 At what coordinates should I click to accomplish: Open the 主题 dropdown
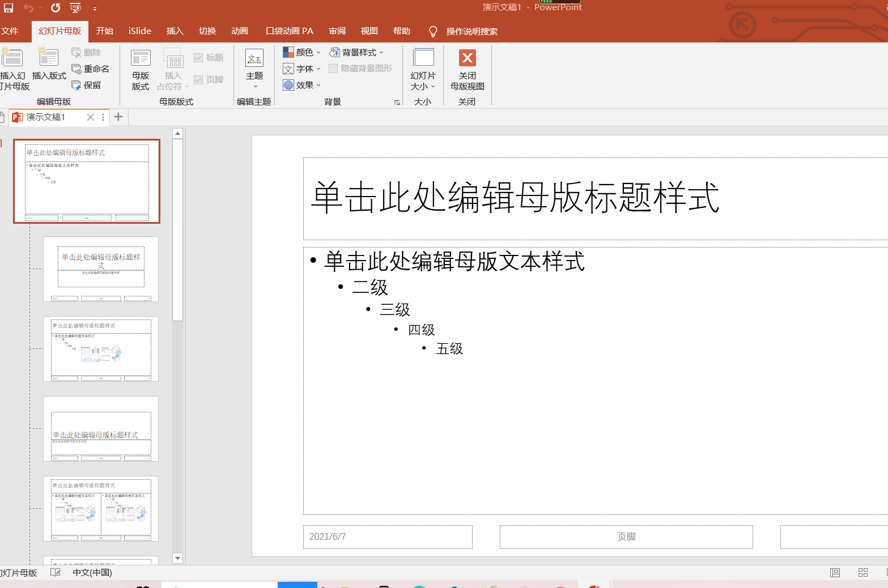click(254, 69)
